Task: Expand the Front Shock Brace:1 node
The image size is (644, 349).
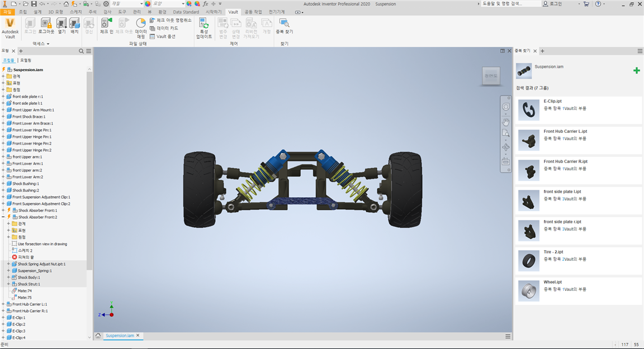Action: [x=3, y=117]
